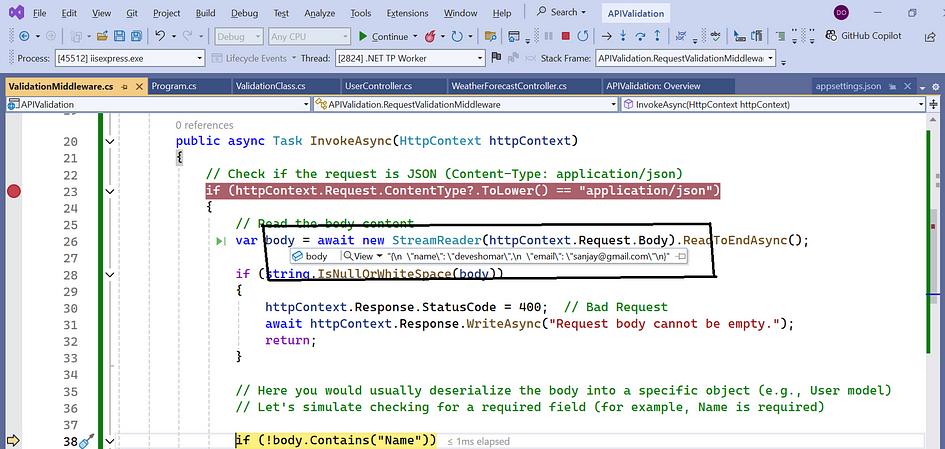Open the Extensions menu

pyautogui.click(x=407, y=13)
